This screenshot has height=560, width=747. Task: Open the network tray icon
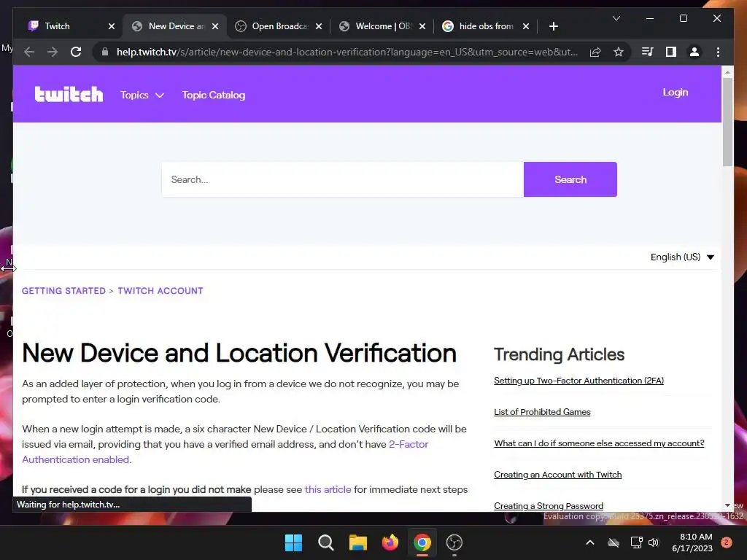pos(636,542)
